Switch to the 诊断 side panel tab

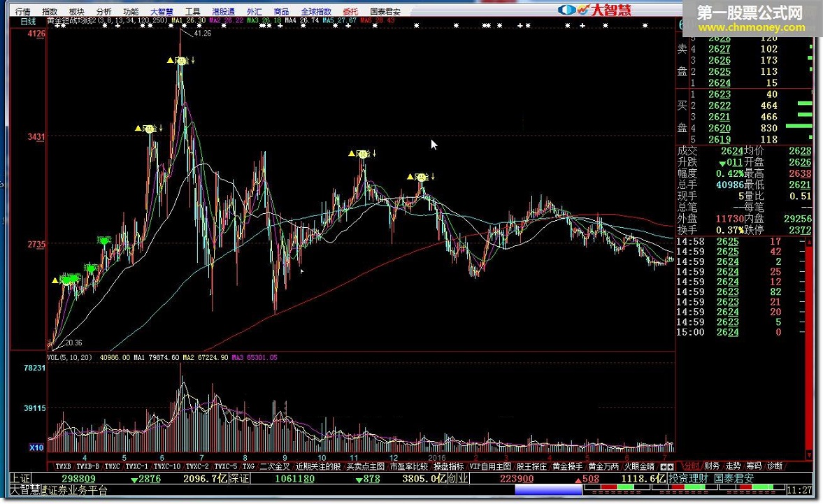tap(775, 466)
